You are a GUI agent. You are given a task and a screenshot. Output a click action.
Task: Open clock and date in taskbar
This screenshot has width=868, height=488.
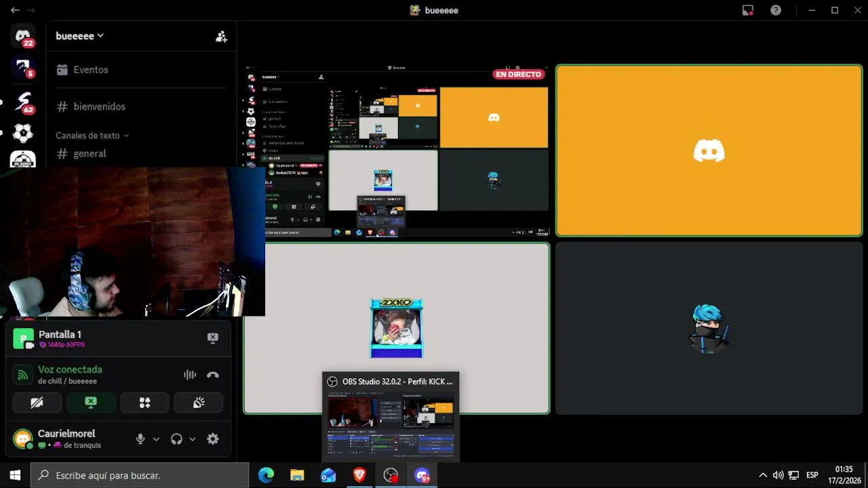click(844, 475)
